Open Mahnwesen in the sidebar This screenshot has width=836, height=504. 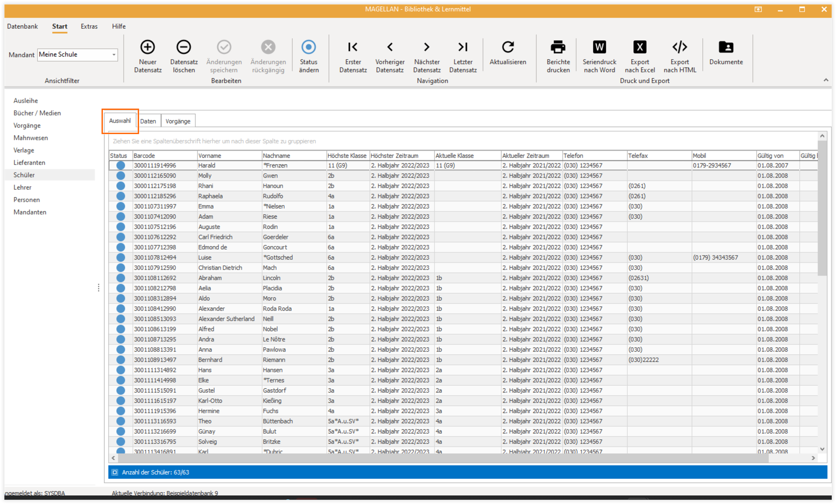pyautogui.click(x=31, y=138)
